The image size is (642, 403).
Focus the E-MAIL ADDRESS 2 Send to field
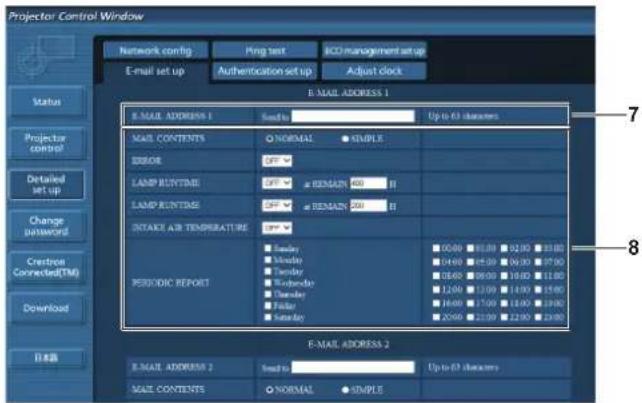pyautogui.click(x=353, y=367)
